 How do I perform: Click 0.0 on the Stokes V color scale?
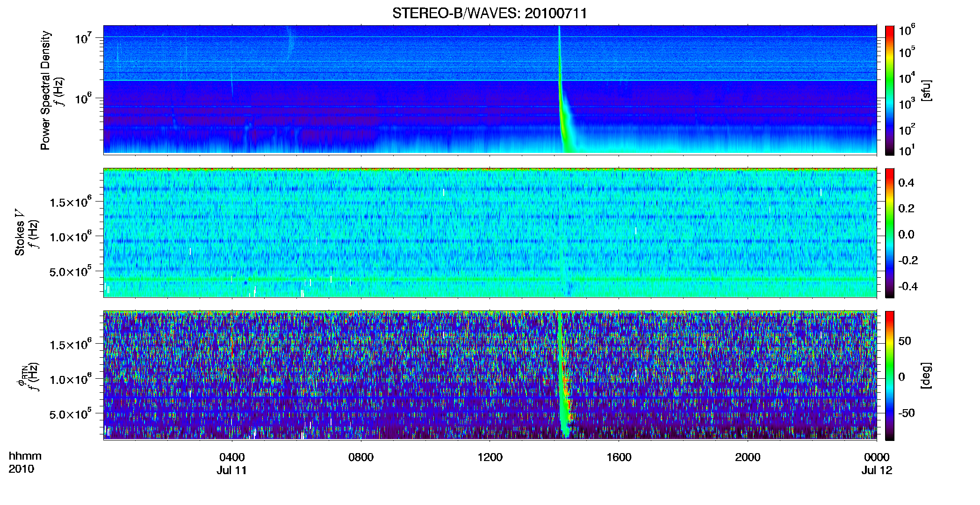906,234
